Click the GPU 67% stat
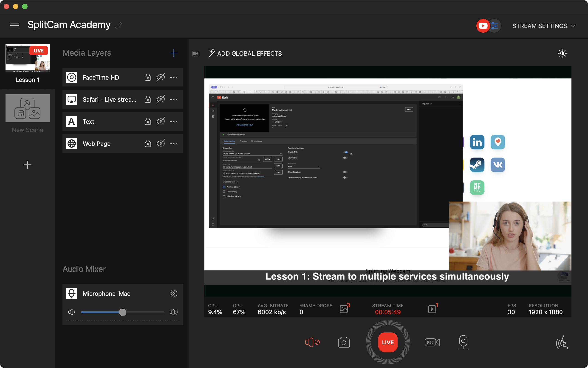Viewport: 588px width, 368px height. click(239, 309)
